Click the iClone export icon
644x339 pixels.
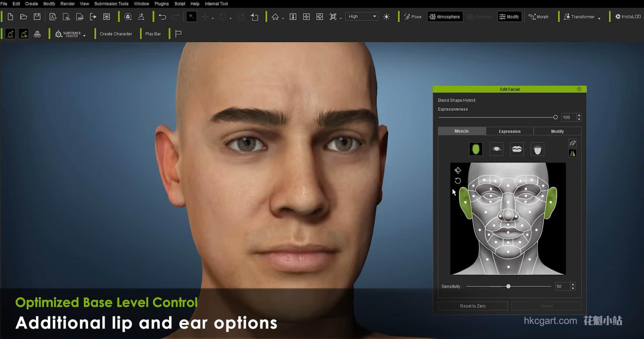click(66, 16)
